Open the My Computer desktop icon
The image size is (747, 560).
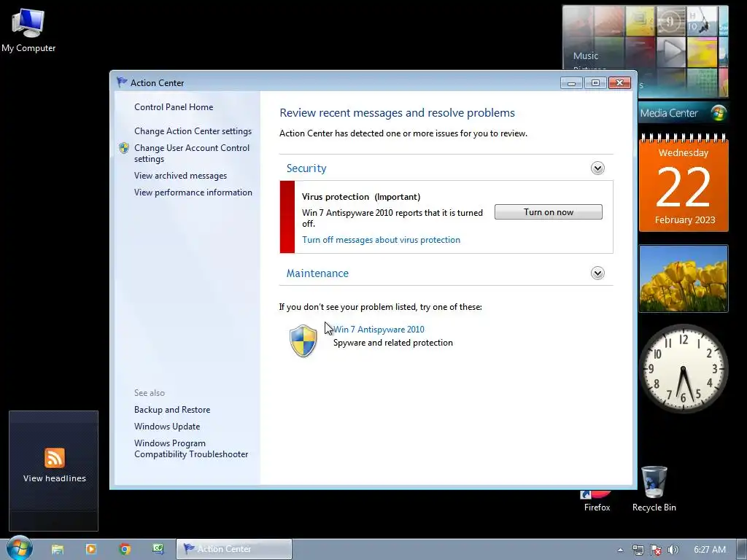pos(28,31)
